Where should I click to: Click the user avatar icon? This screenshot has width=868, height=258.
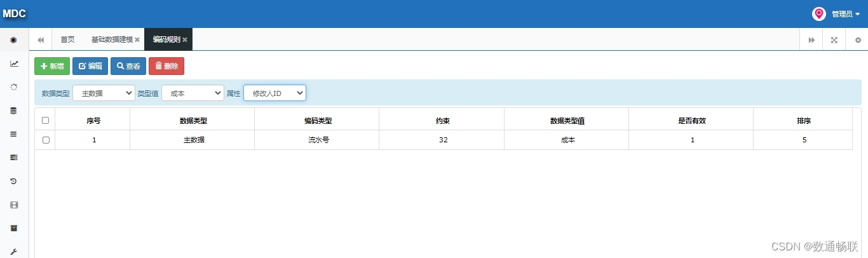click(819, 14)
